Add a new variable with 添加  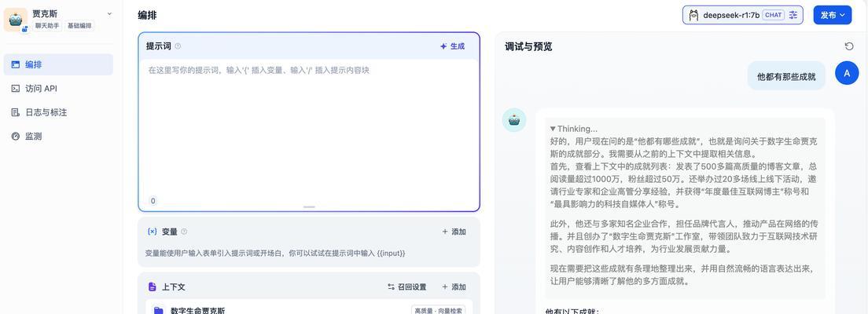click(454, 232)
